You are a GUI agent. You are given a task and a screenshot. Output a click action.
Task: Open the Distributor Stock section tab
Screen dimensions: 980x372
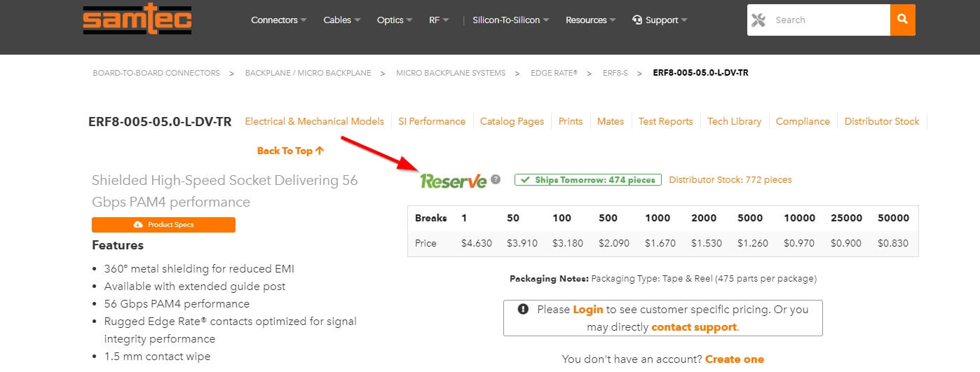tap(882, 121)
